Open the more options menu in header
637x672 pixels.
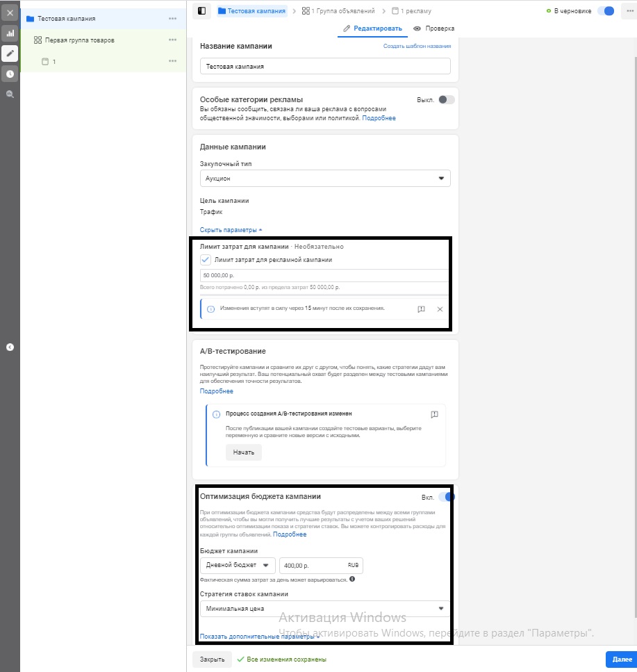pos(630,10)
